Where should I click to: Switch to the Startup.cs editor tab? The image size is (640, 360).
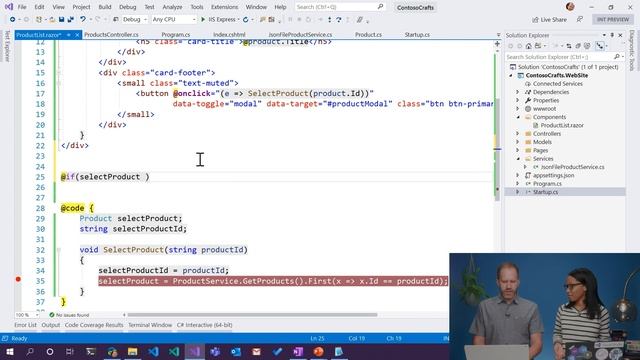point(417,35)
